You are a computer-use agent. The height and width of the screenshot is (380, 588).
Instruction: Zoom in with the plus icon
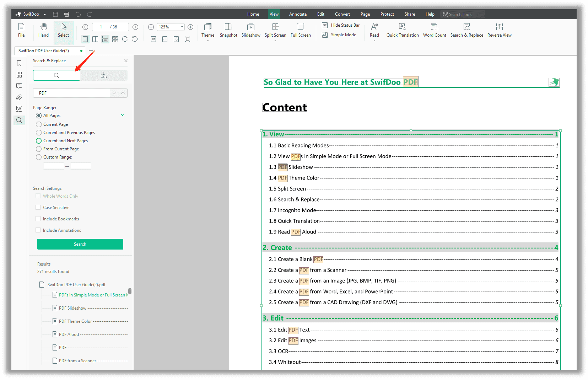(x=190, y=27)
